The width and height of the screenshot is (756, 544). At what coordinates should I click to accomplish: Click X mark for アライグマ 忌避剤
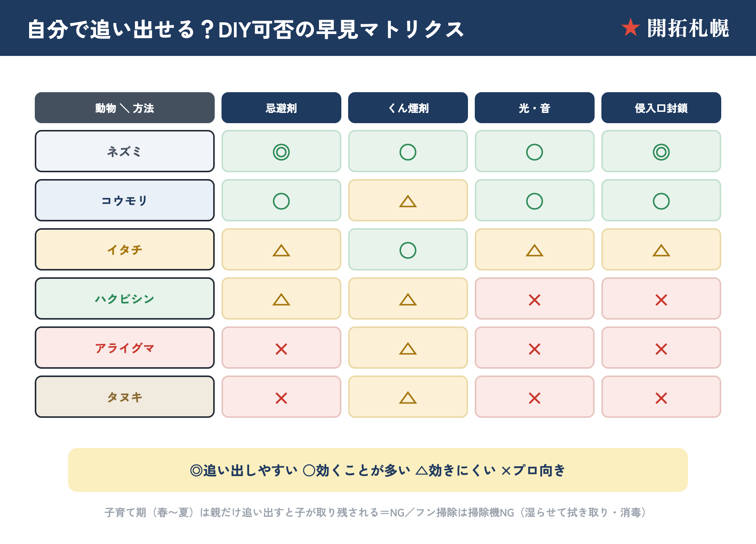[281, 349]
